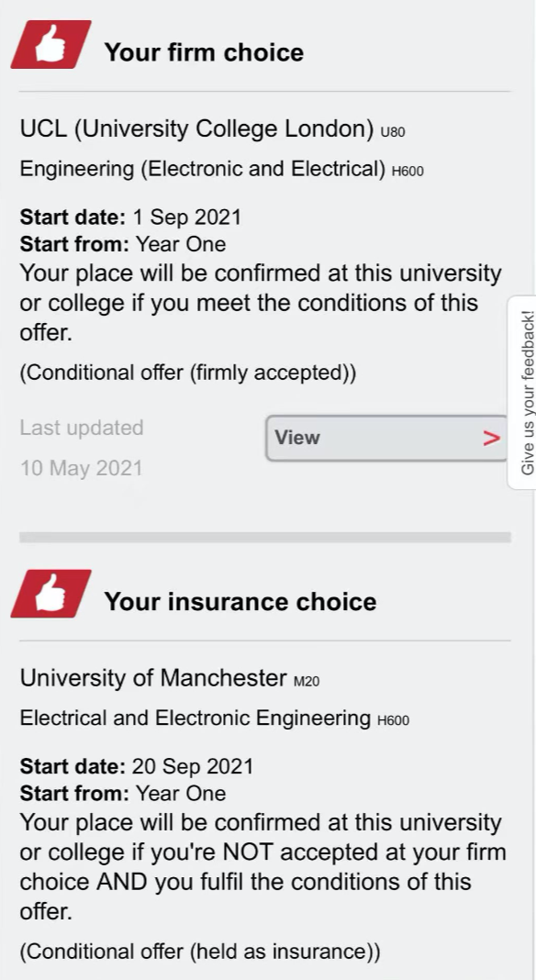
Task: Click the U80 institution code
Action: tap(393, 132)
